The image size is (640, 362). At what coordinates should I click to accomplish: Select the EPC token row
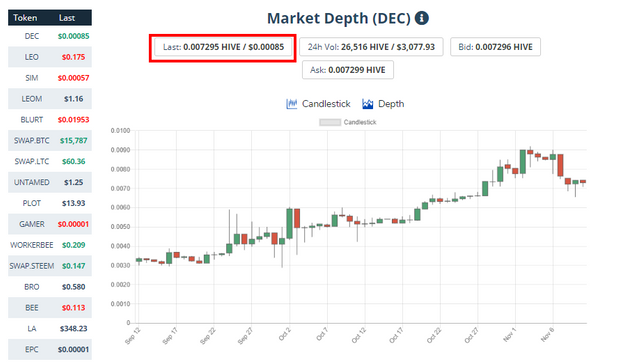pos(50,349)
